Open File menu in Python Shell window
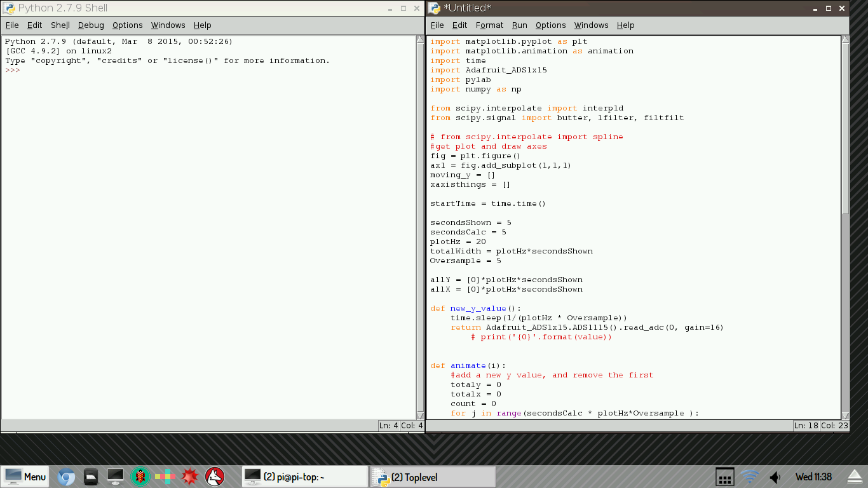The height and width of the screenshot is (488, 868). point(12,25)
